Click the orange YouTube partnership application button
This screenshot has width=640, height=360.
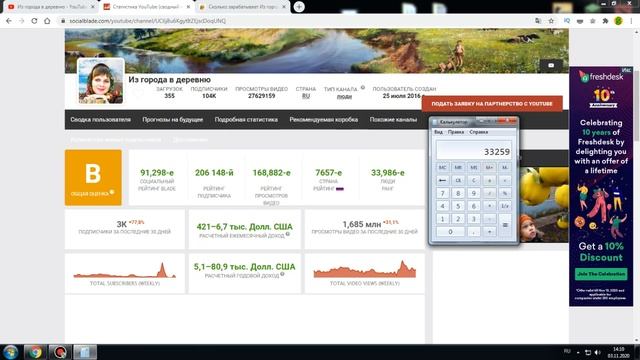(x=492, y=104)
